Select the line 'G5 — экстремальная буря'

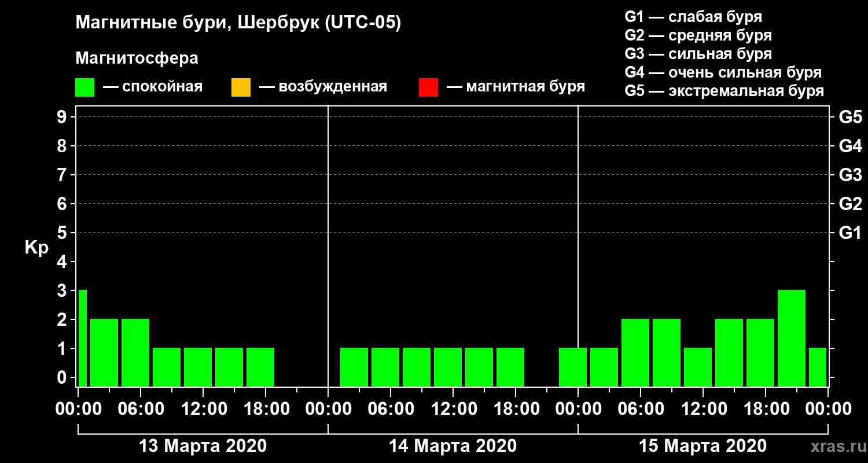(724, 91)
